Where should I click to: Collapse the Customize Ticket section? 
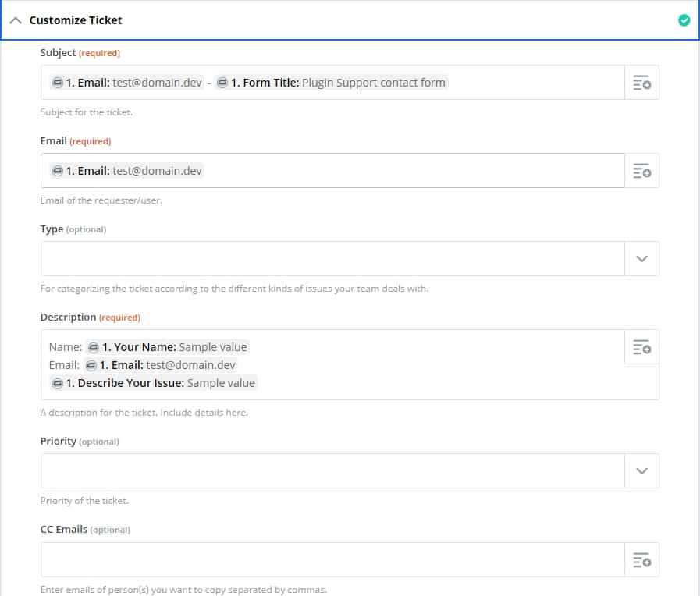click(15, 20)
